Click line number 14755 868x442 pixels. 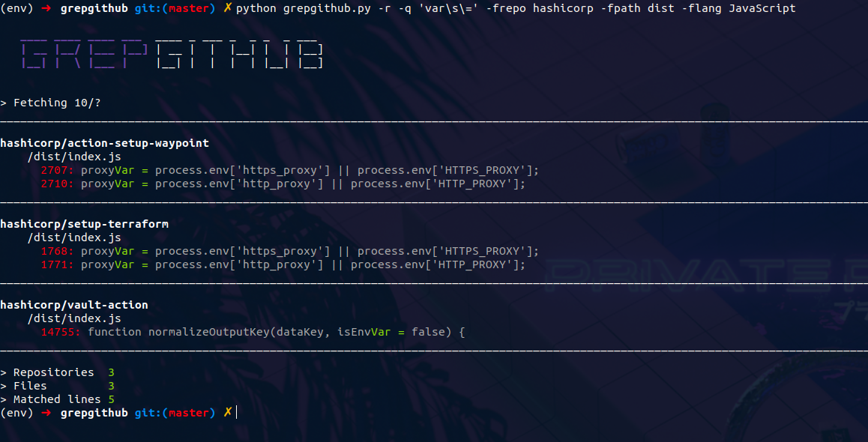(61, 332)
